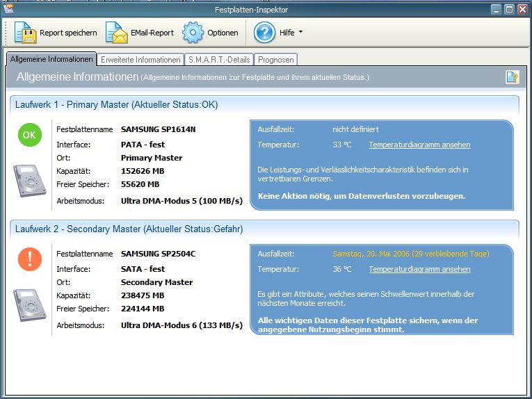
Task: Click the Ultra DMA-Modus 5 (100 MB/s) value
Action: click(x=182, y=201)
